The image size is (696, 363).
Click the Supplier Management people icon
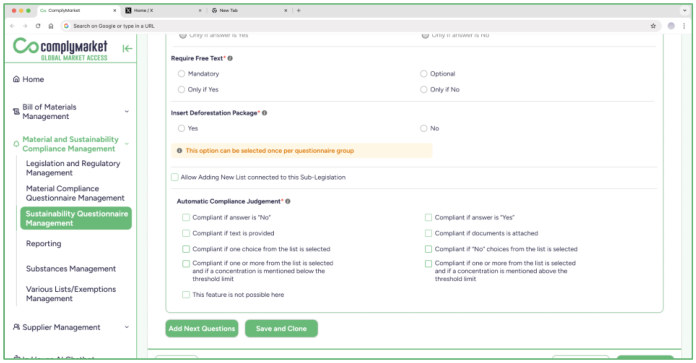coord(16,327)
